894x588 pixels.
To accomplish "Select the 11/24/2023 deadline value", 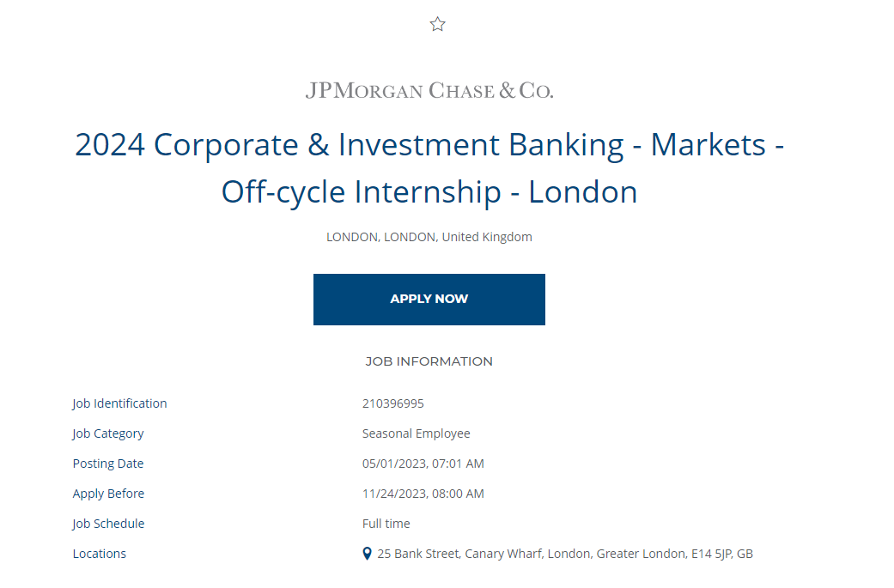I will click(423, 494).
